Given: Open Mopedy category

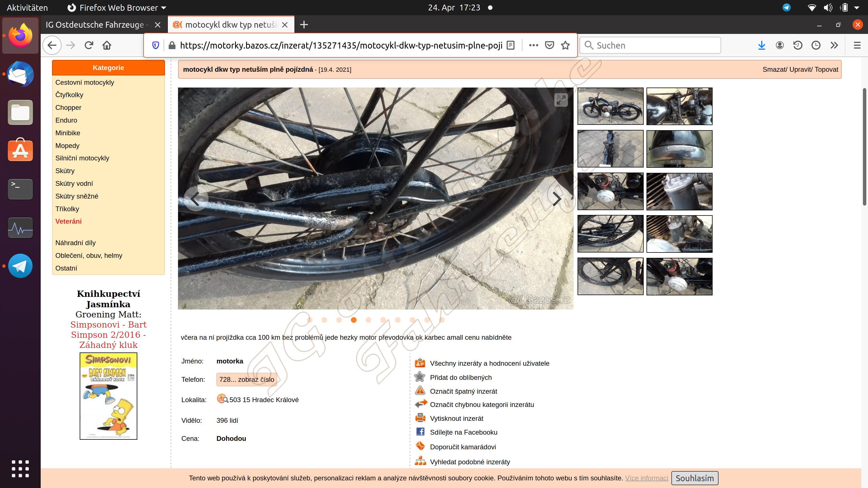Looking at the screenshot, I should (68, 145).
